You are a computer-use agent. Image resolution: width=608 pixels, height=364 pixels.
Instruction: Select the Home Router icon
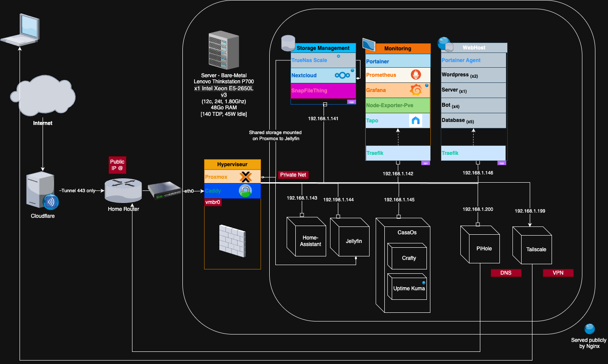[x=124, y=191]
